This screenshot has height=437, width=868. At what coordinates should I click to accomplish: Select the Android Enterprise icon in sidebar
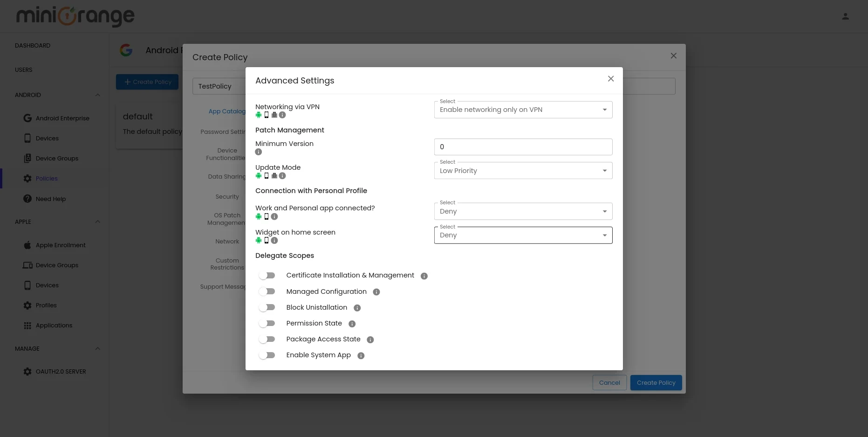[x=27, y=118]
